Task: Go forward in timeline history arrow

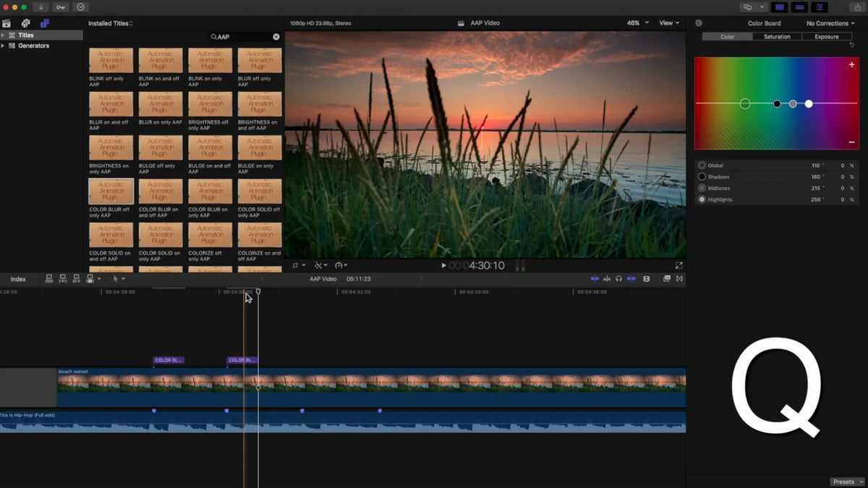Action: [421, 279]
